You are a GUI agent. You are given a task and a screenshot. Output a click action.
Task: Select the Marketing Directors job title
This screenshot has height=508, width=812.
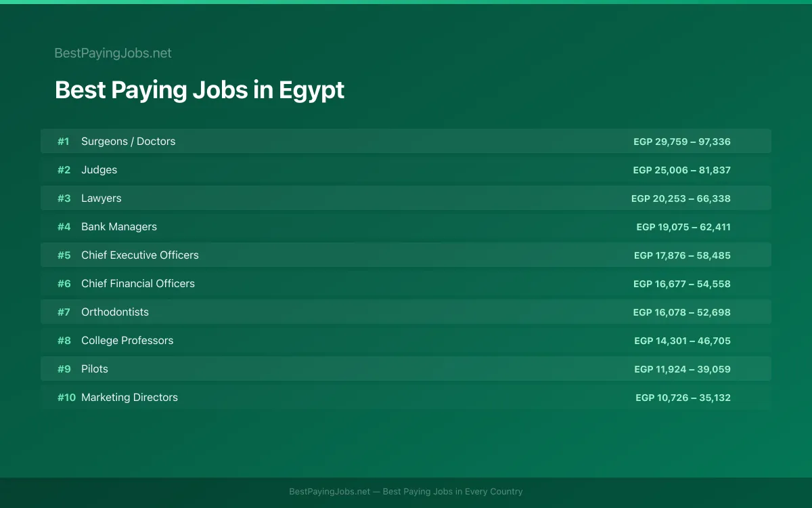129,398
